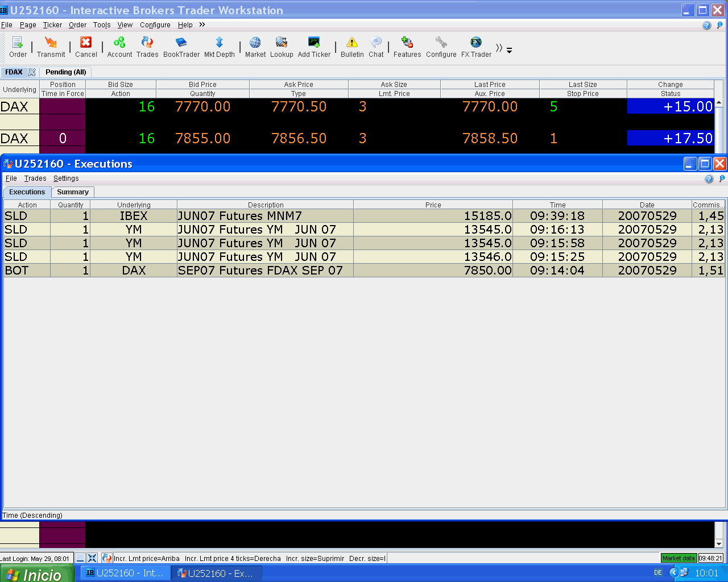Viewport: 728px width, 582px height.
Task: Open the View menu
Action: (125, 25)
